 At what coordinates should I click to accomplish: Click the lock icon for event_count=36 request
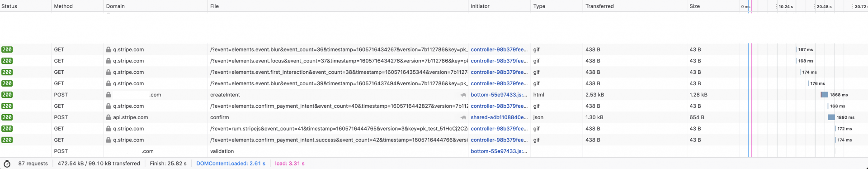(x=108, y=49)
